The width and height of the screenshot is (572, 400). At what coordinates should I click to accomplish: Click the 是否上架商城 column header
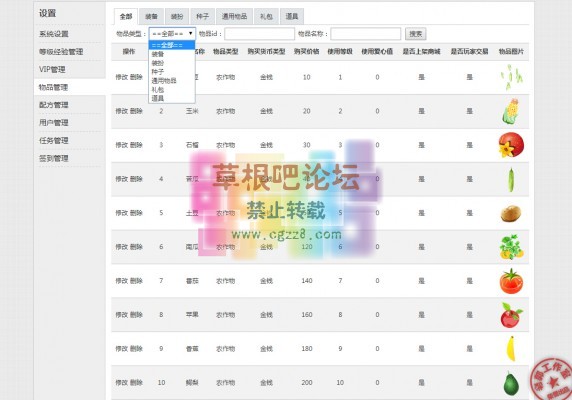[421, 51]
